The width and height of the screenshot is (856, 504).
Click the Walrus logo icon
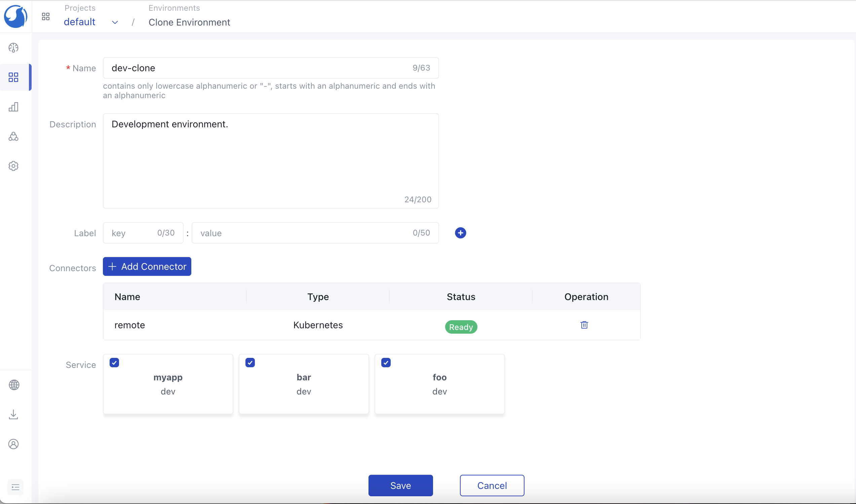15,16
